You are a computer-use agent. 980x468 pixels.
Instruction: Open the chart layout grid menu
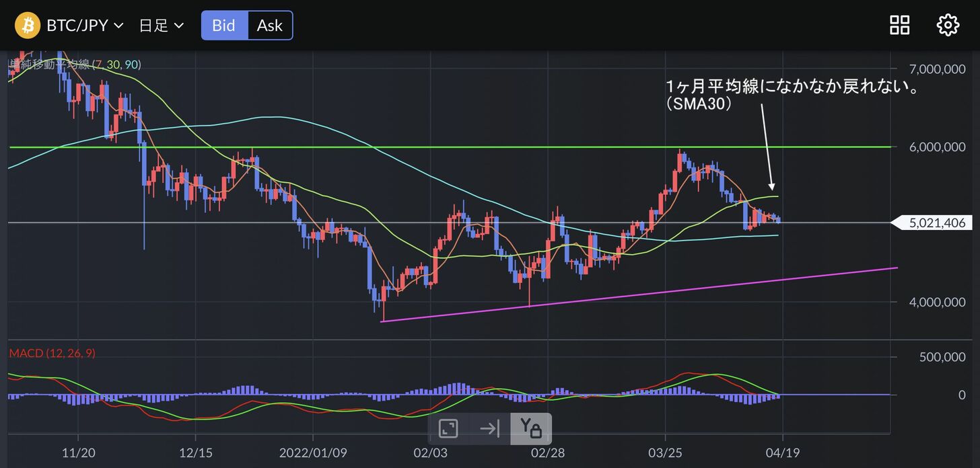coord(899,26)
